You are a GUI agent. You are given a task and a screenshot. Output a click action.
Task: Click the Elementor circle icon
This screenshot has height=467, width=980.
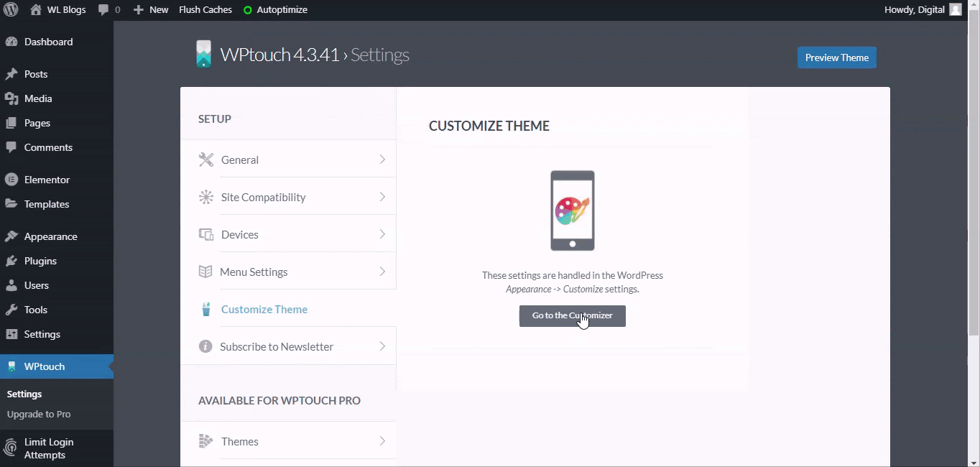pos(11,180)
